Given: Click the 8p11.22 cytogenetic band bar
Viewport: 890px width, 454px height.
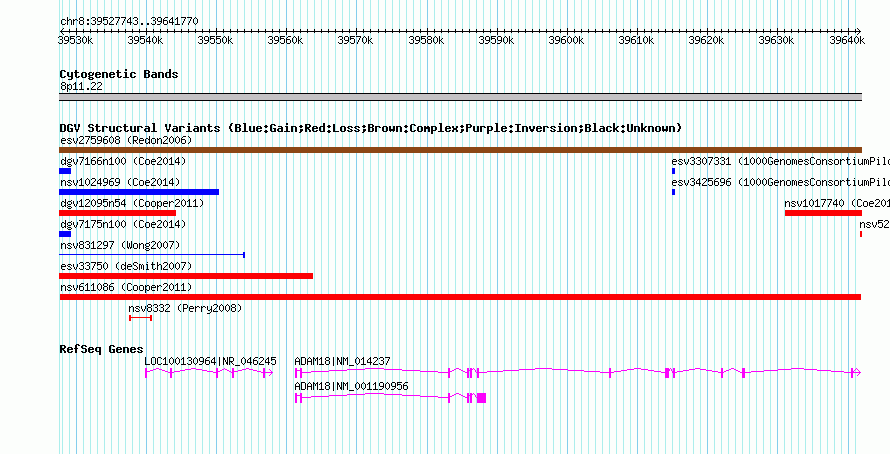Looking at the screenshot, I should click(x=460, y=97).
